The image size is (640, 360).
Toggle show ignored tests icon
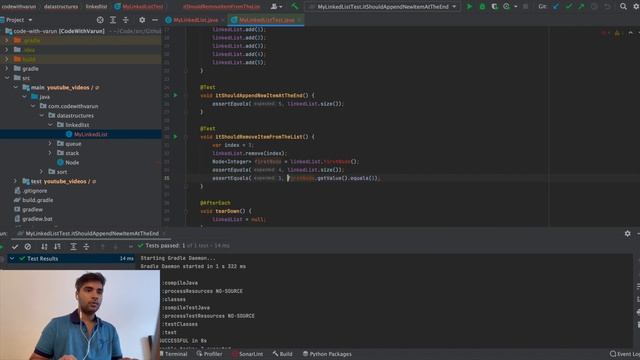[x=28, y=247]
